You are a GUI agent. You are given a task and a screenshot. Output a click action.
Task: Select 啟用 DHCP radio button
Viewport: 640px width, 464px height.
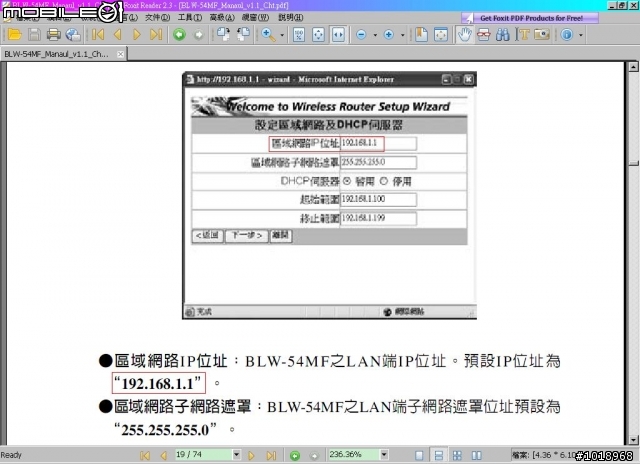pos(347,181)
